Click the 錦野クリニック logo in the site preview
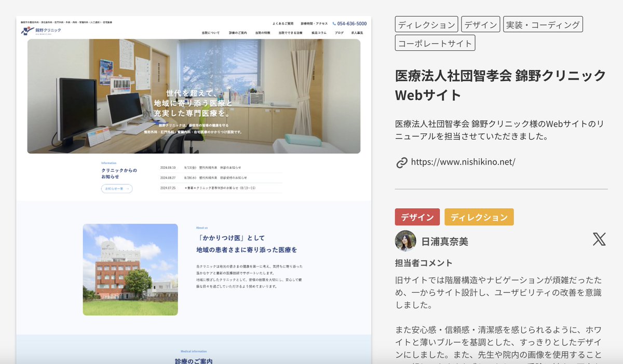This screenshot has width=623, height=364. point(41,31)
